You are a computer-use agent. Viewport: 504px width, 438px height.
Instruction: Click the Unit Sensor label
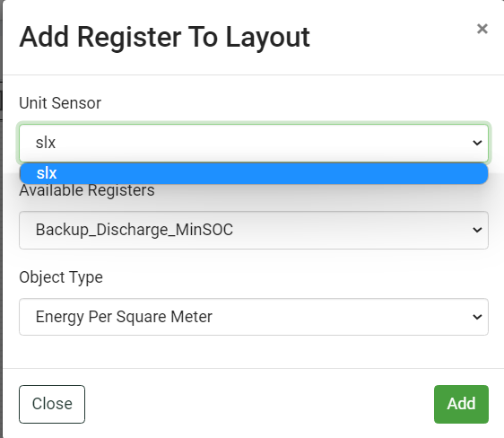click(60, 103)
